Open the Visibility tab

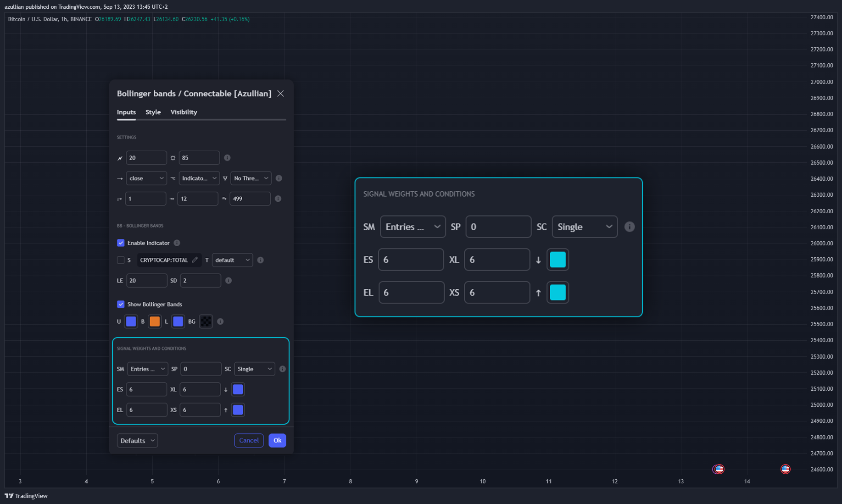[184, 112]
